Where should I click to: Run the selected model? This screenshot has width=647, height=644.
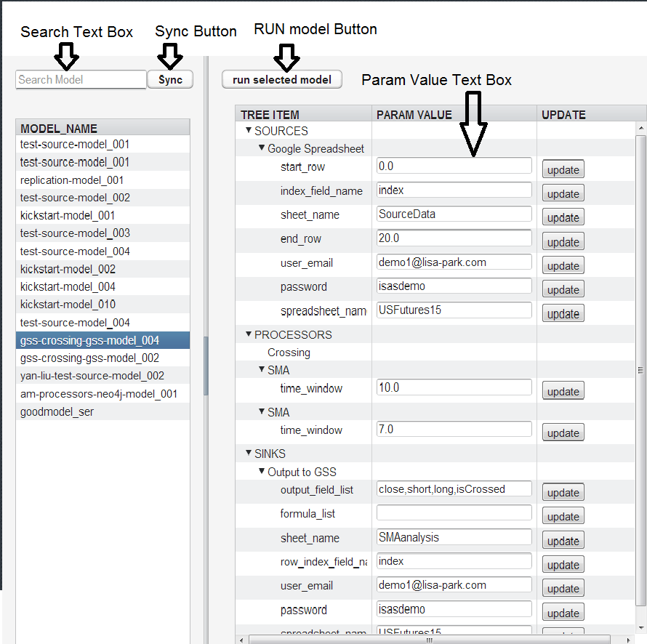282,79
